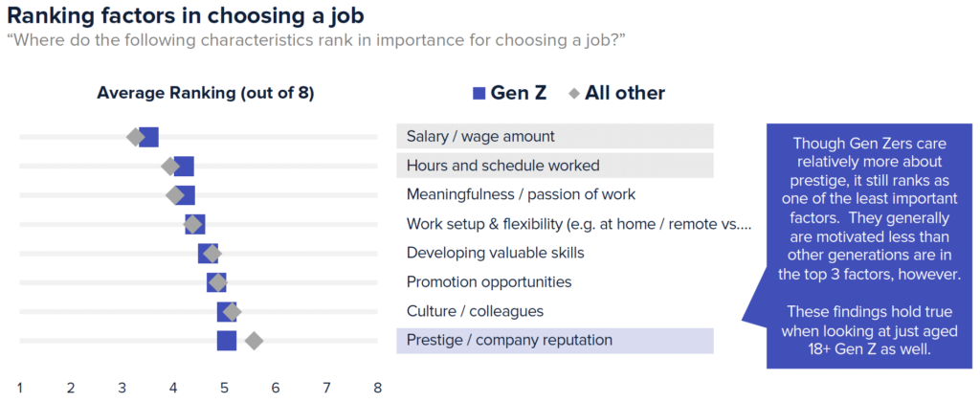Select the blue square on the Developing skills row
Screen dimensions: 980x403
[x=207, y=254]
